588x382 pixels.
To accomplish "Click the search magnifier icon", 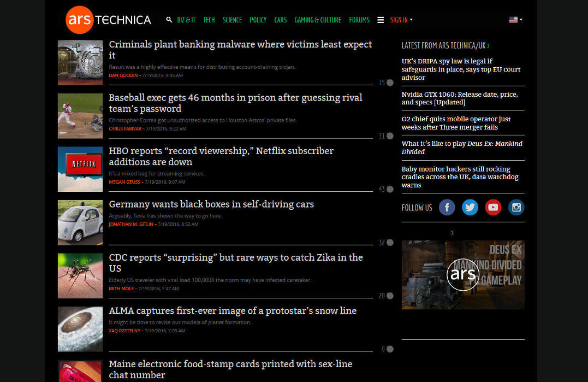I will (x=169, y=20).
